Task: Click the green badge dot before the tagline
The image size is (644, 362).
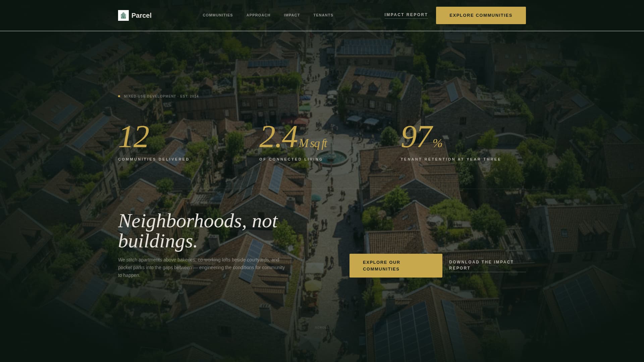Action: (x=119, y=96)
